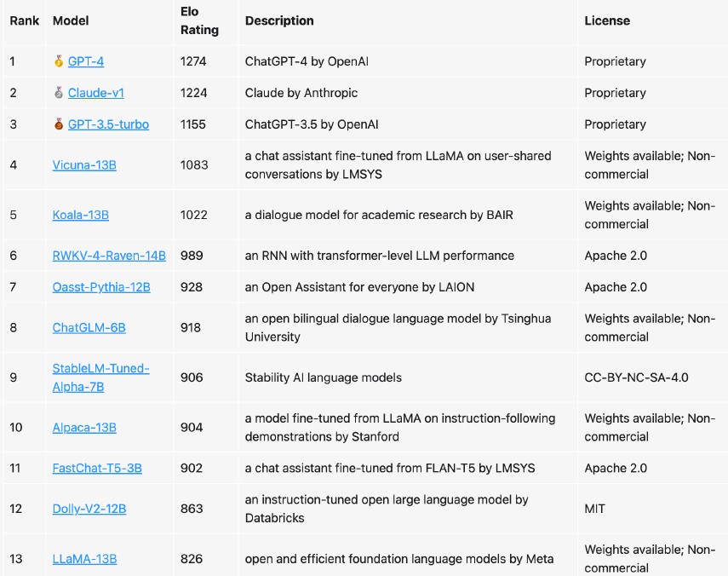
Task: Click the Rank column header
Action: pos(24,20)
